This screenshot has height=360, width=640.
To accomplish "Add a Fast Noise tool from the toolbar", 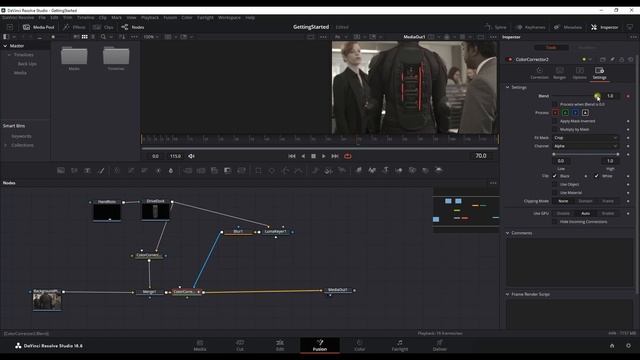I will pos(74,171).
